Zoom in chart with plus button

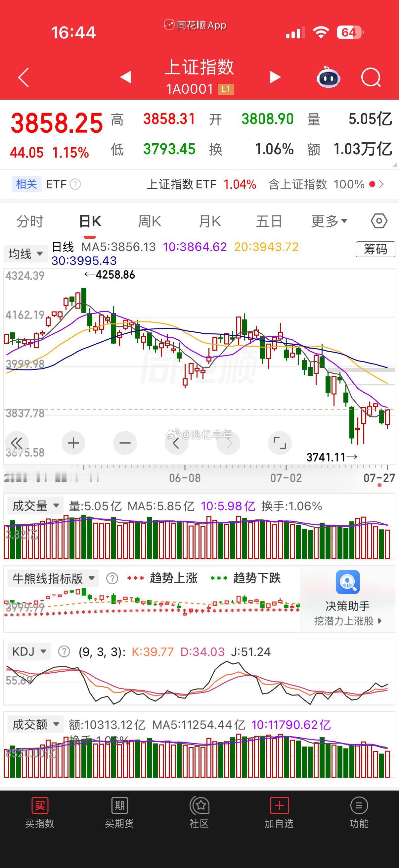coord(73,443)
